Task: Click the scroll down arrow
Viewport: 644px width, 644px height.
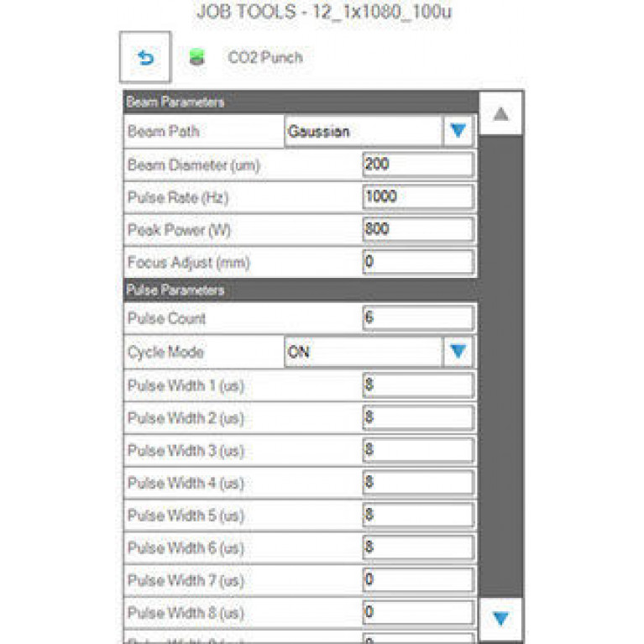Action: 500,618
